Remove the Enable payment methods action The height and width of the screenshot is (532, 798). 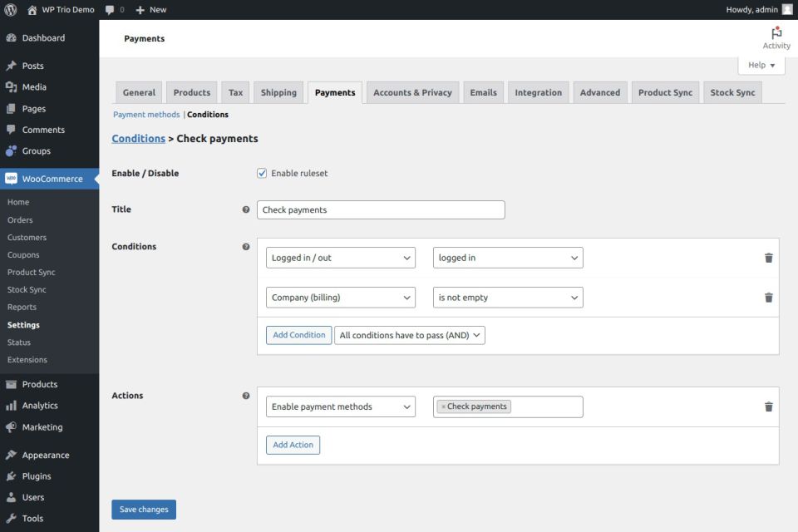(x=768, y=406)
